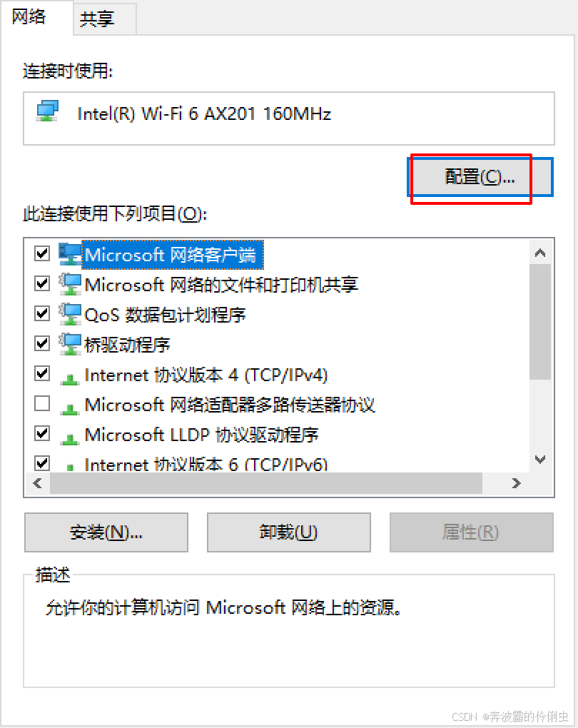
Task: Click the 安装(N)... button
Action: 106,532
